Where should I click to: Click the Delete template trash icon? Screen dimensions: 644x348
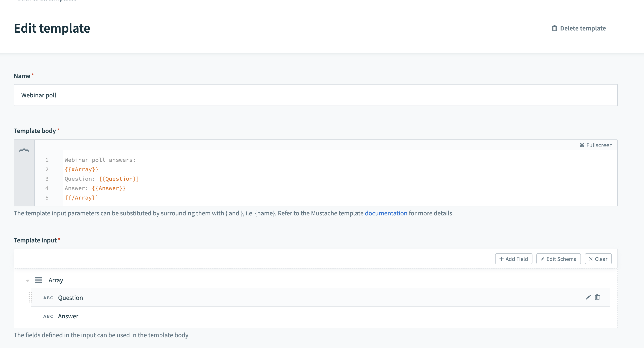point(554,28)
